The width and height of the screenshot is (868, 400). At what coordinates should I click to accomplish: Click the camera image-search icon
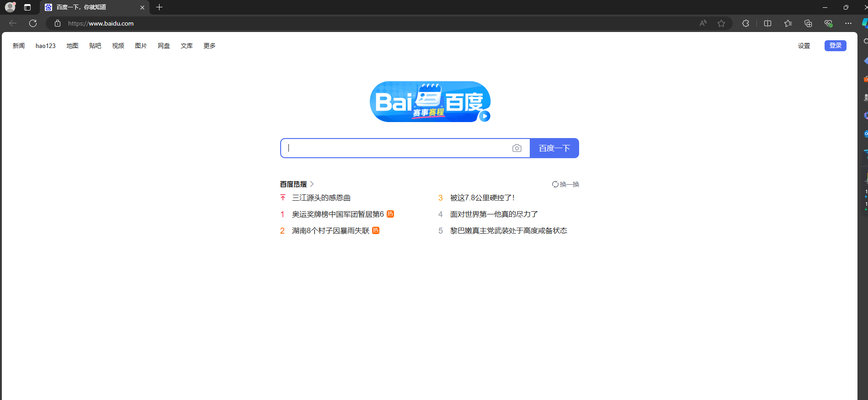(517, 148)
